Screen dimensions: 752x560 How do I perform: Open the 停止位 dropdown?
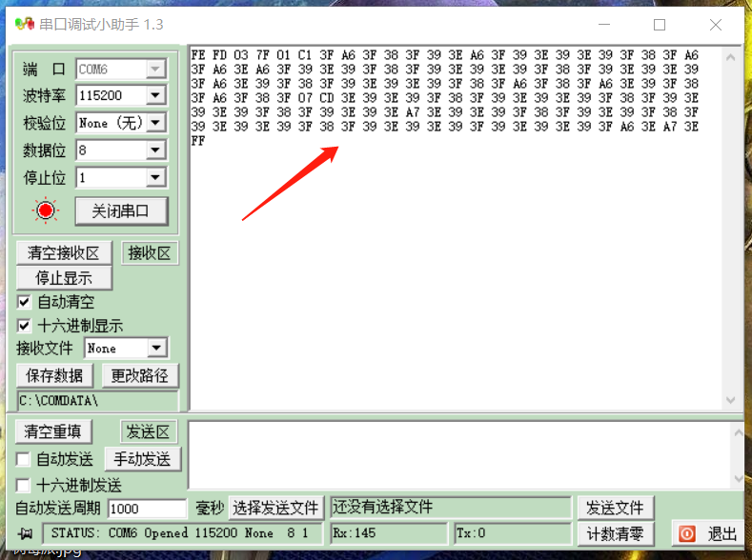[155, 178]
